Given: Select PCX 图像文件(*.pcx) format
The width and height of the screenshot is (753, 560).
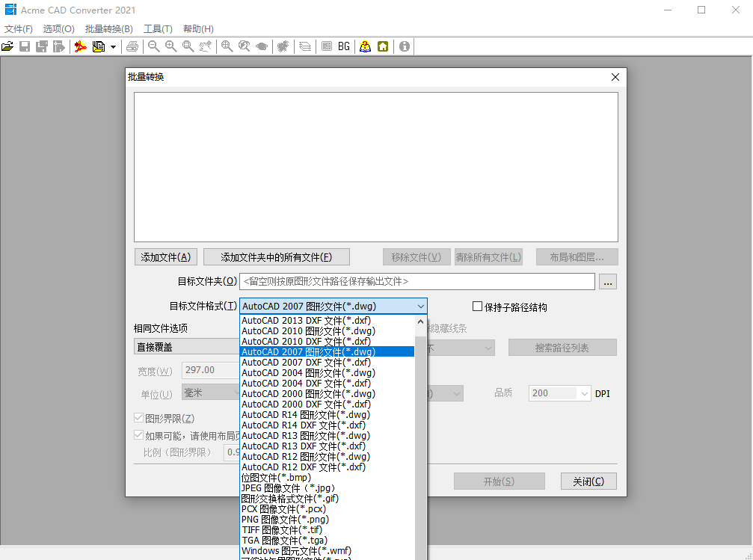Looking at the screenshot, I should pyautogui.click(x=327, y=509).
